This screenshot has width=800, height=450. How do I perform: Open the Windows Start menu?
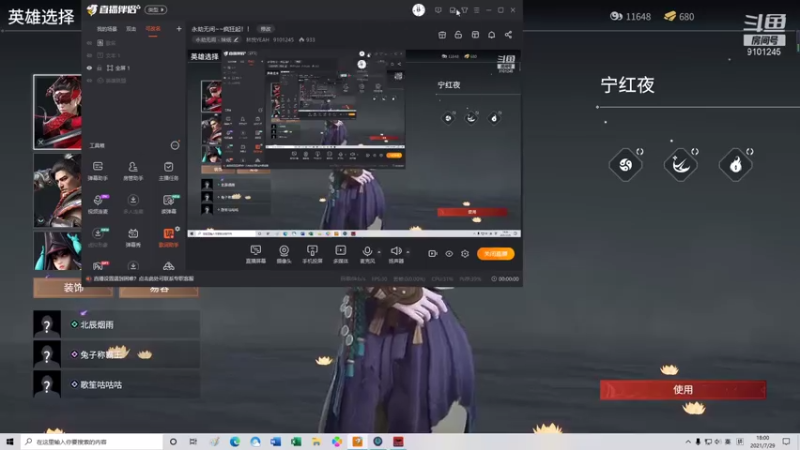click(10, 441)
